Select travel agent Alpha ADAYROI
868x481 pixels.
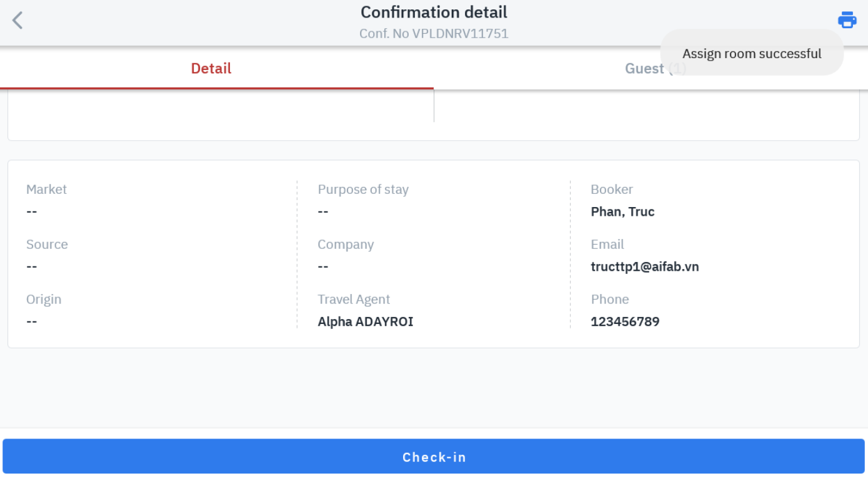point(365,322)
